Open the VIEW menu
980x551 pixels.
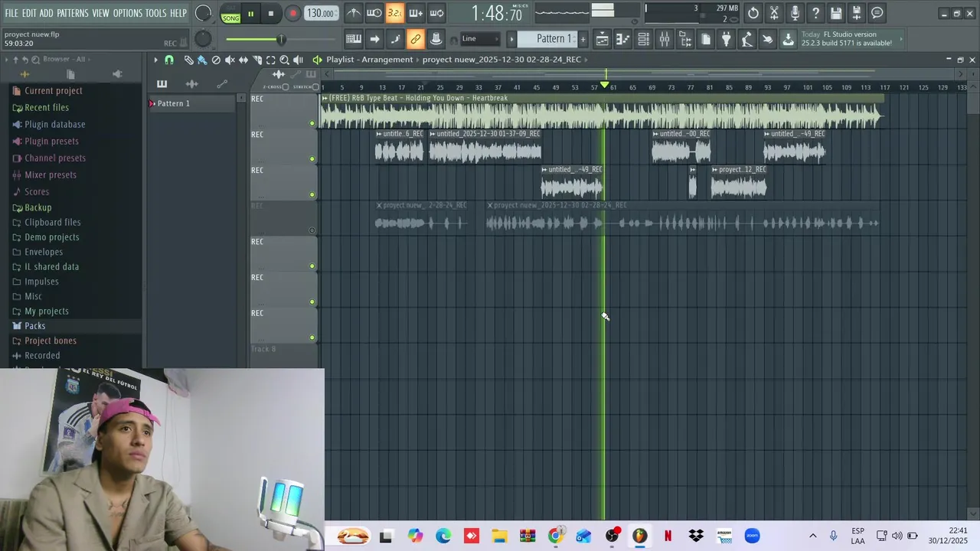[101, 13]
